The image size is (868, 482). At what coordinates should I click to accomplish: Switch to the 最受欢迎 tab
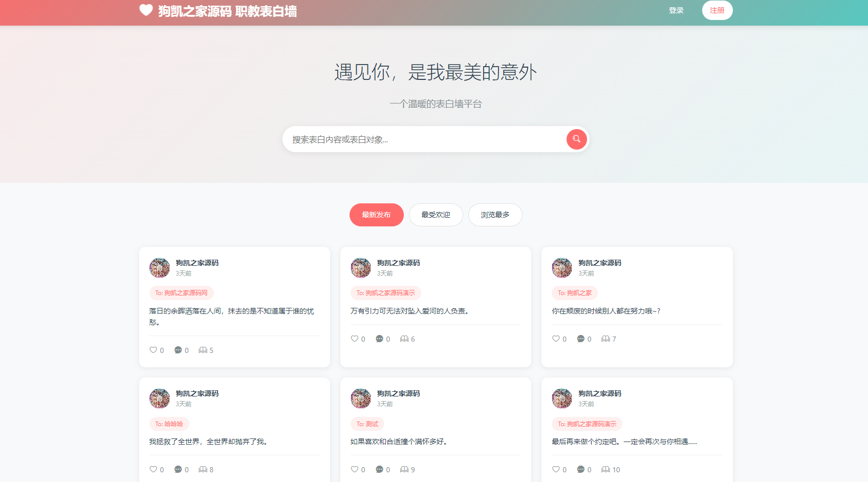tap(436, 215)
